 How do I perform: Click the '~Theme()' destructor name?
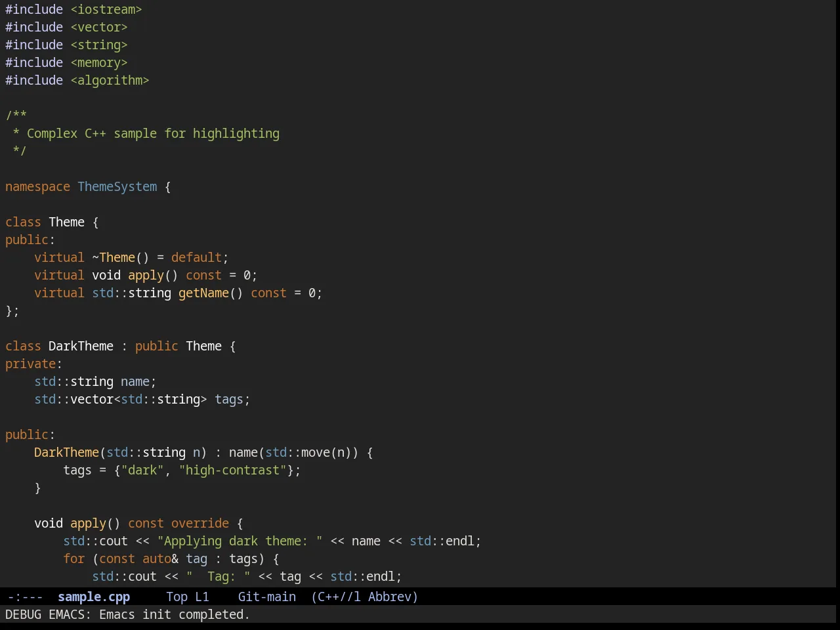click(x=121, y=257)
